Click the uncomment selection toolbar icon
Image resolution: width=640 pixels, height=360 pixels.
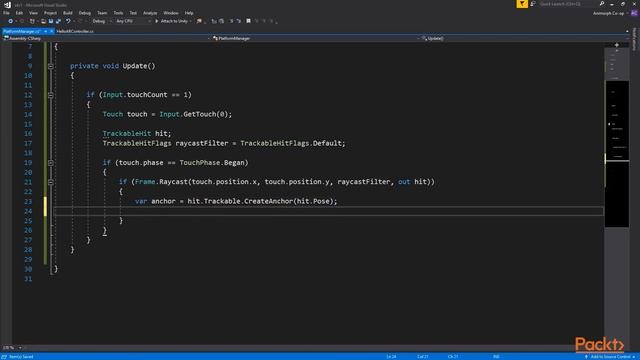[x=238, y=21]
